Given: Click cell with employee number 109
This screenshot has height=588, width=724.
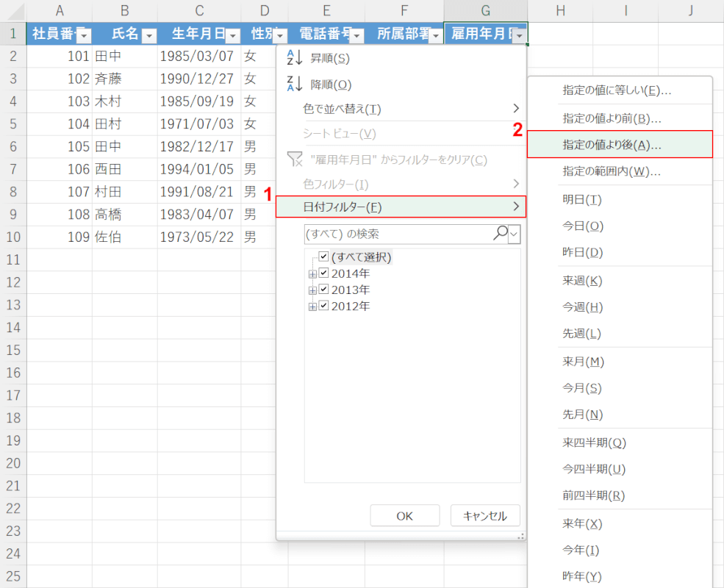Looking at the screenshot, I should point(59,237).
